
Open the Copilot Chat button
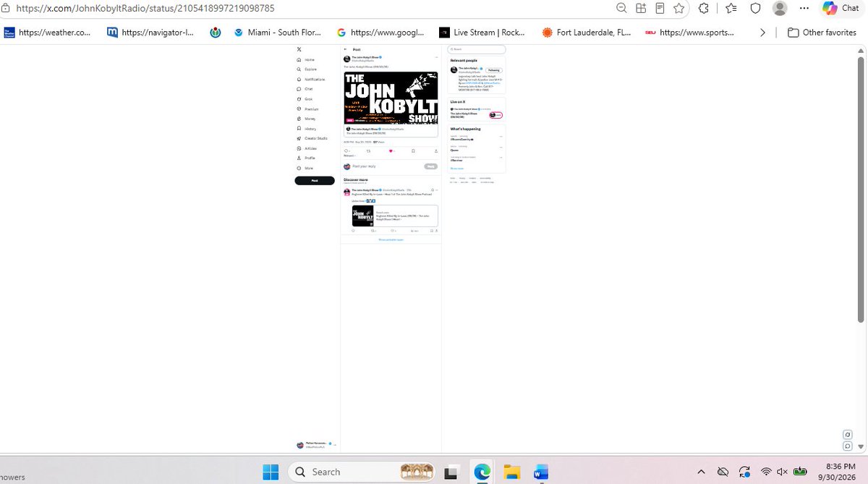click(841, 8)
